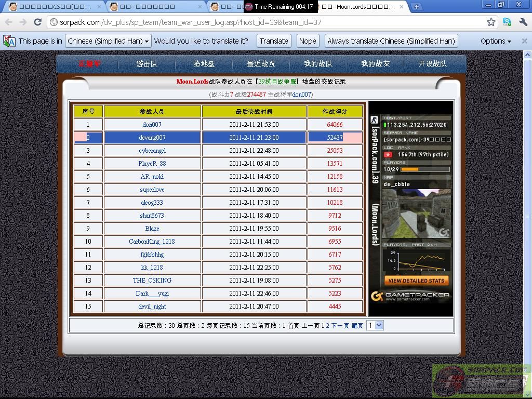Click the STOP icon on the timer
Screen dimensions: 532x399
(249, 7)
